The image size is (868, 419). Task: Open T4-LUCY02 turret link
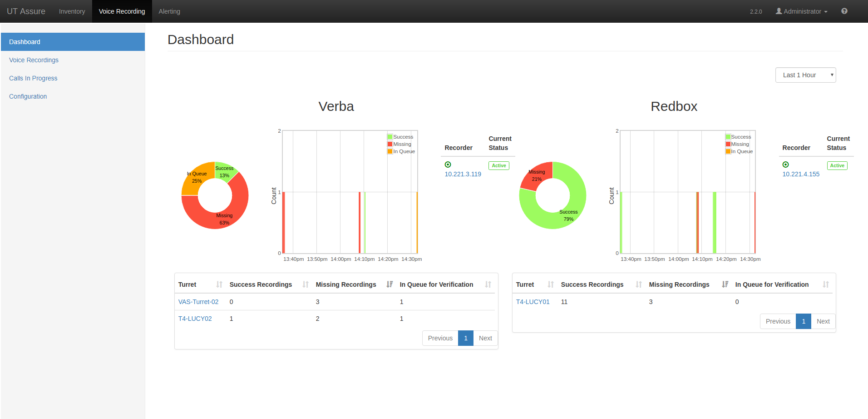[x=195, y=319]
